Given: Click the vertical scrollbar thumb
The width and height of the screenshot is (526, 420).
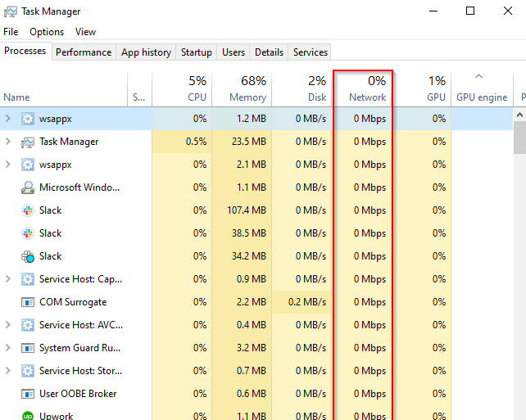Looking at the screenshot, I should (519, 139).
